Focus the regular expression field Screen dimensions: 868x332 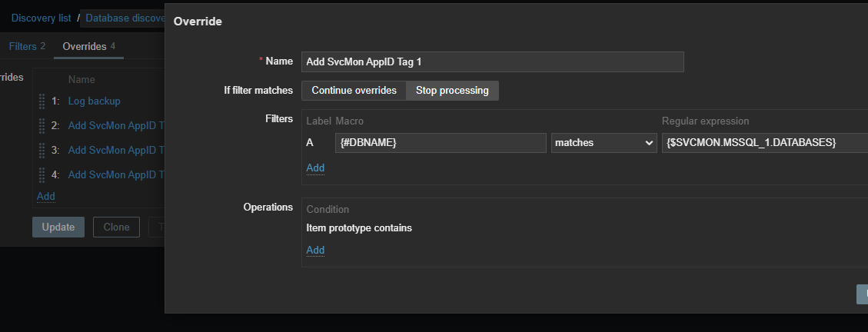[764, 143]
